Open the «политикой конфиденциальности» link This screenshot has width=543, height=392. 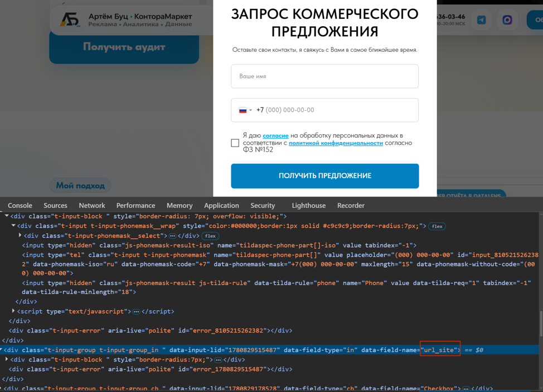click(x=336, y=143)
